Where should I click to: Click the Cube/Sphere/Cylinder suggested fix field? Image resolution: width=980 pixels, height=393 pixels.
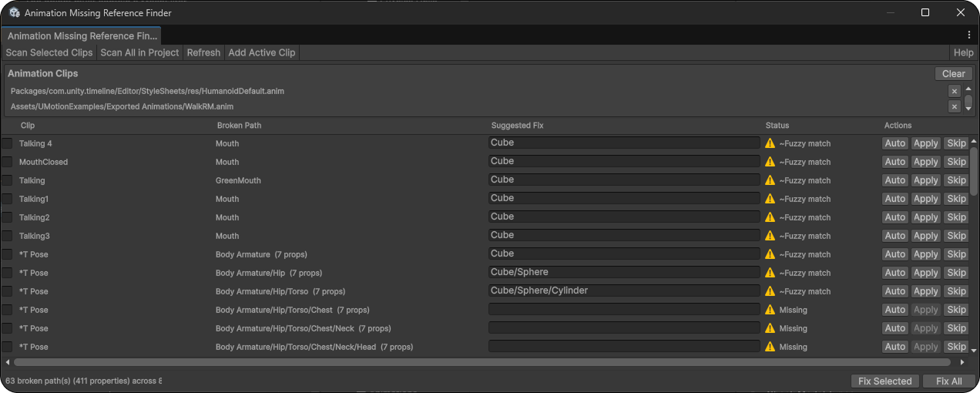pos(624,291)
